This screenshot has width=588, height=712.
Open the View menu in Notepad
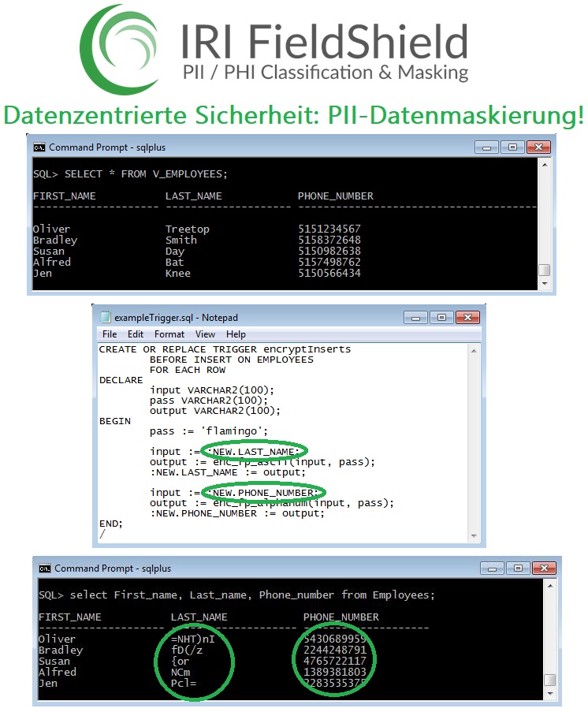(205, 334)
